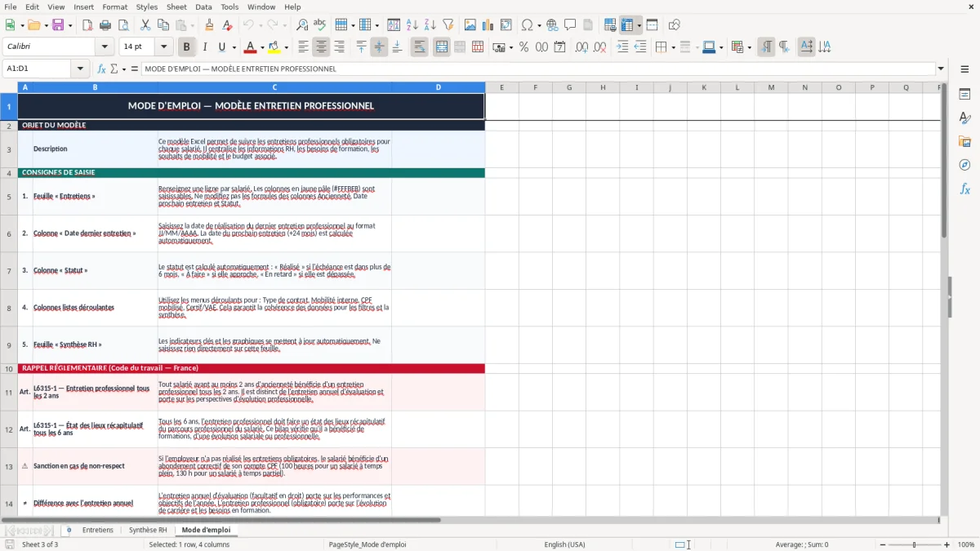Select column header E
The image size is (980, 551).
[x=501, y=87]
